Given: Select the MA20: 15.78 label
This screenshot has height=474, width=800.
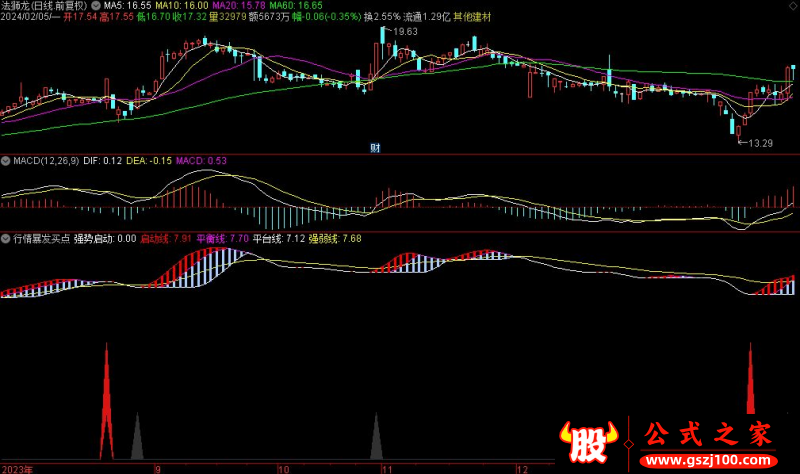Looking at the screenshot, I should click(x=239, y=6).
